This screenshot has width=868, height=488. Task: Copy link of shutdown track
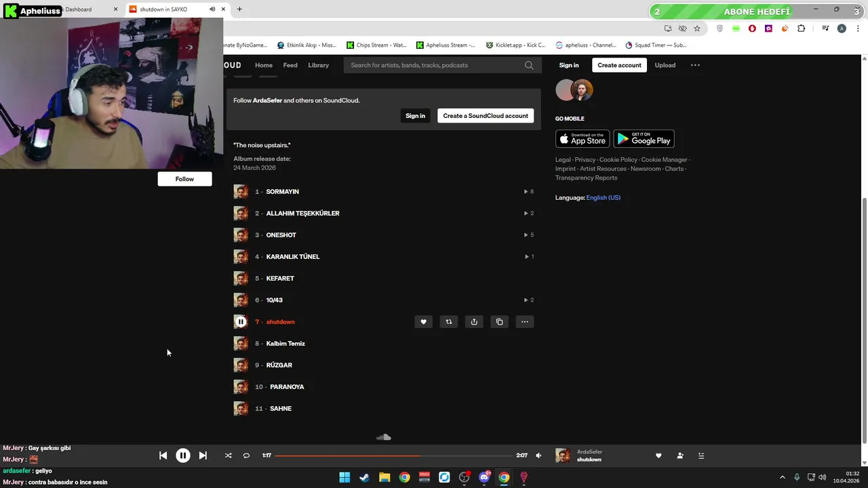[500, 322]
